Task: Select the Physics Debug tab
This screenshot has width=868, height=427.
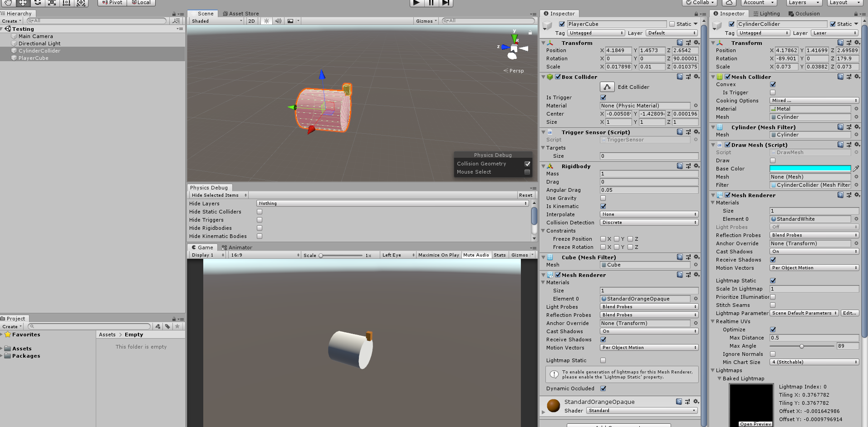Action: pos(209,188)
